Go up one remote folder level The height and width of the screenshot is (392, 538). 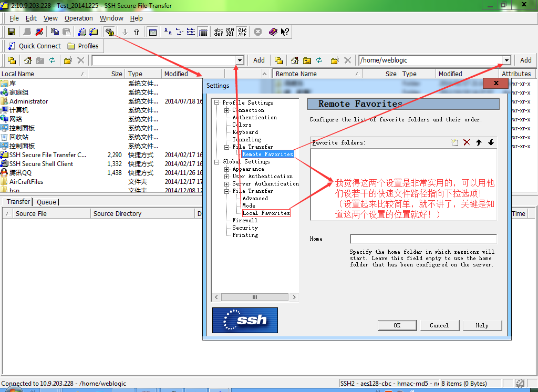307,60
